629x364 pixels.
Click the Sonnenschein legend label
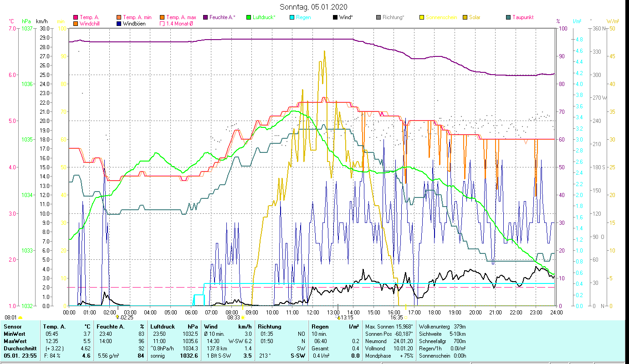[x=441, y=18]
